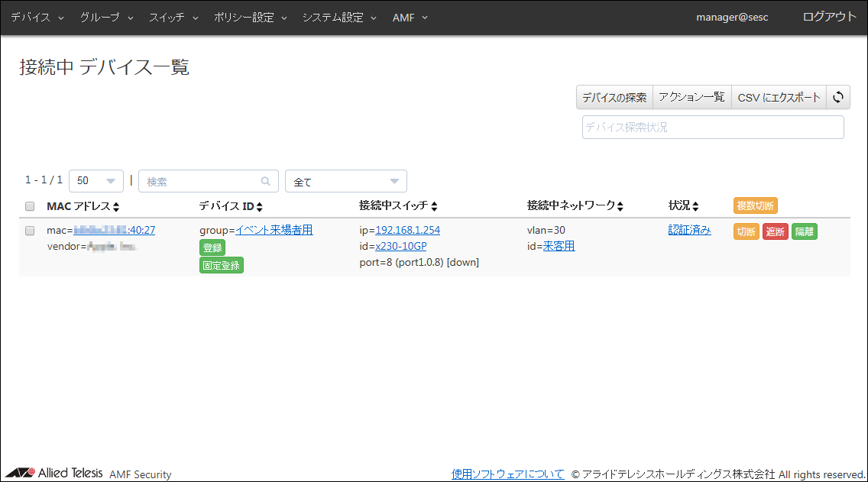
Task: Sort by 状況 column arrows
Action: [x=695, y=207]
